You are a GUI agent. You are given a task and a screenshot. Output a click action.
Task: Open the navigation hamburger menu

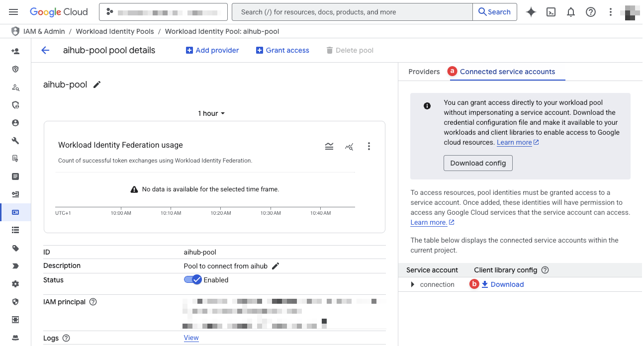point(13,11)
